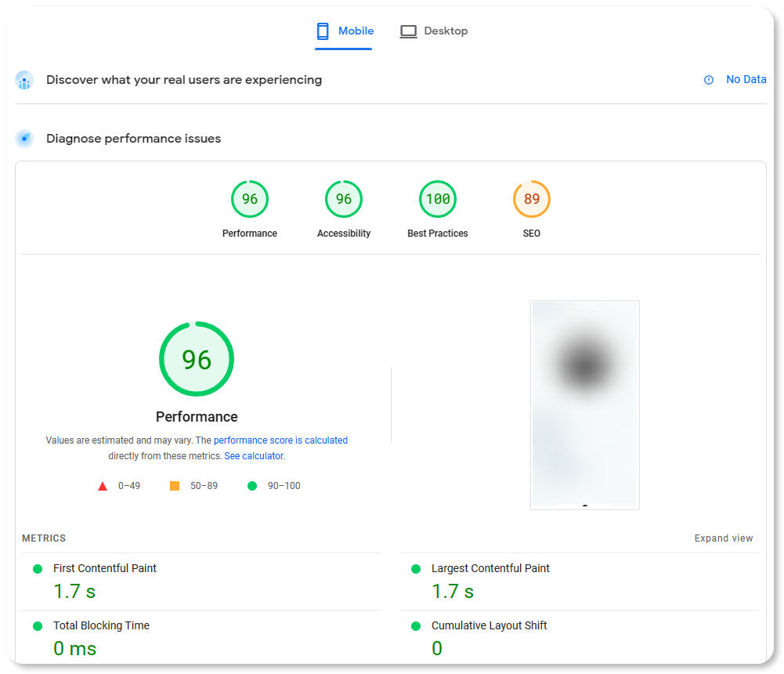Click the large Performance 96 gauge

click(x=197, y=359)
